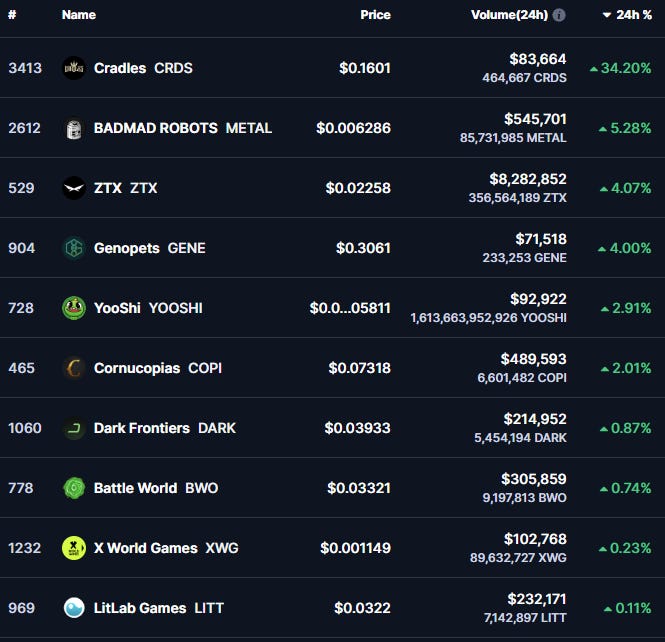Sort by the Volume(24h) column header
The width and height of the screenshot is (665, 642).
[x=509, y=15]
